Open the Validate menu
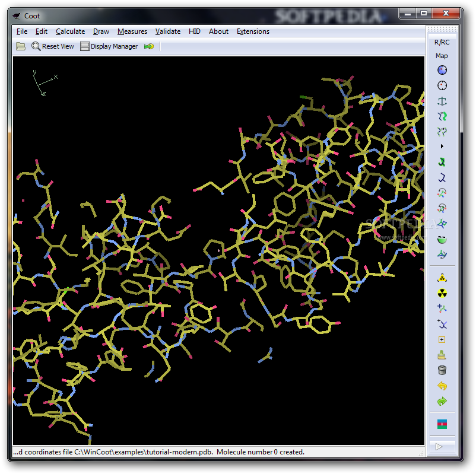The image size is (476, 474). click(168, 31)
